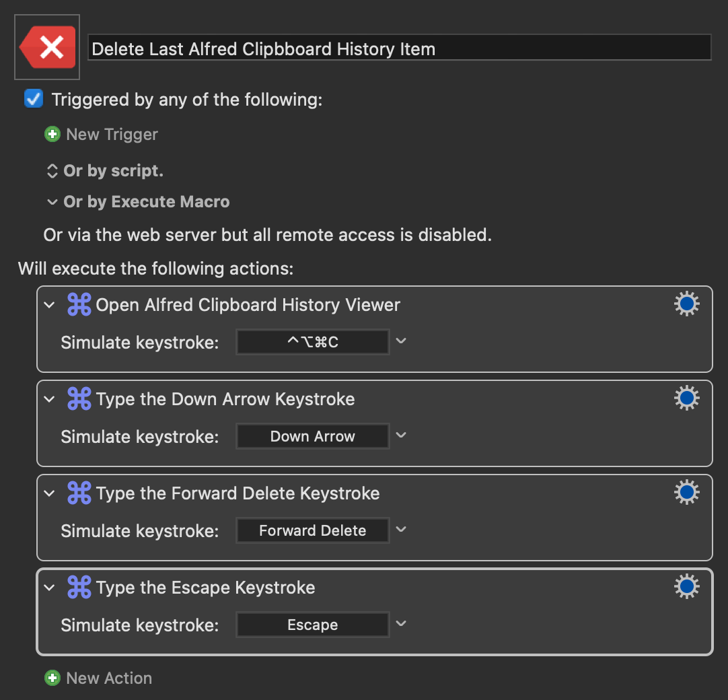This screenshot has width=728, height=700.
Task: Open gear menu for Forward Delete action
Action: [x=687, y=493]
